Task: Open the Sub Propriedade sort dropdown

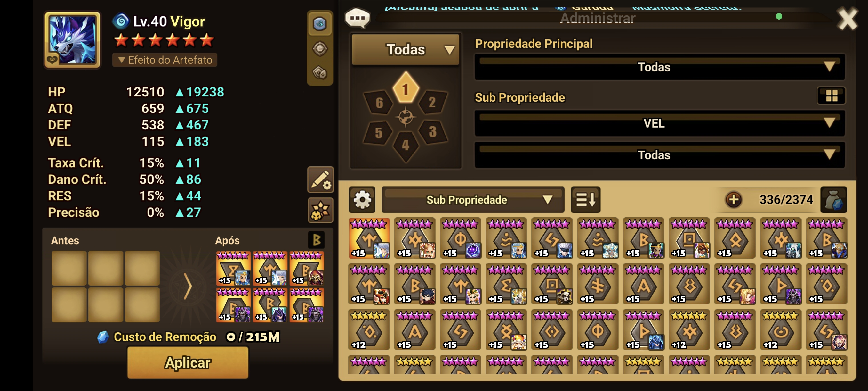Action: click(472, 200)
